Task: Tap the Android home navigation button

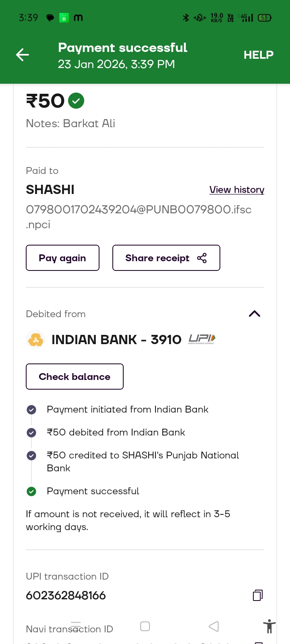Action: [x=145, y=626]
